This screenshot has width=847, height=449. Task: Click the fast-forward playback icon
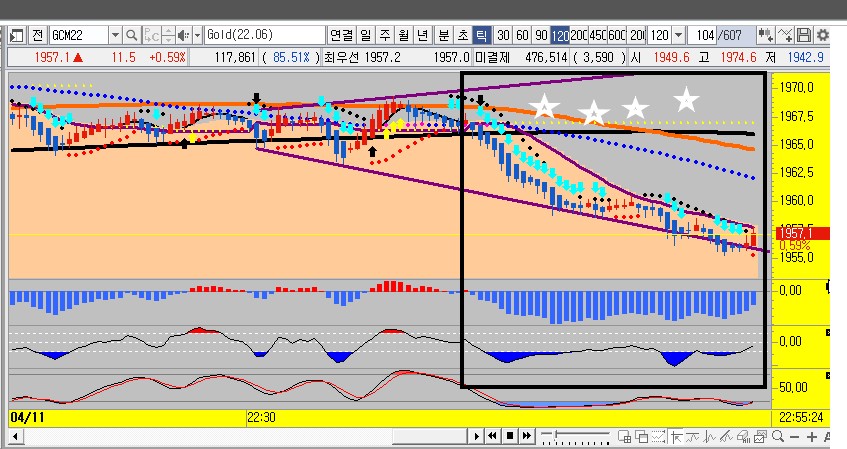coord(526,436)
